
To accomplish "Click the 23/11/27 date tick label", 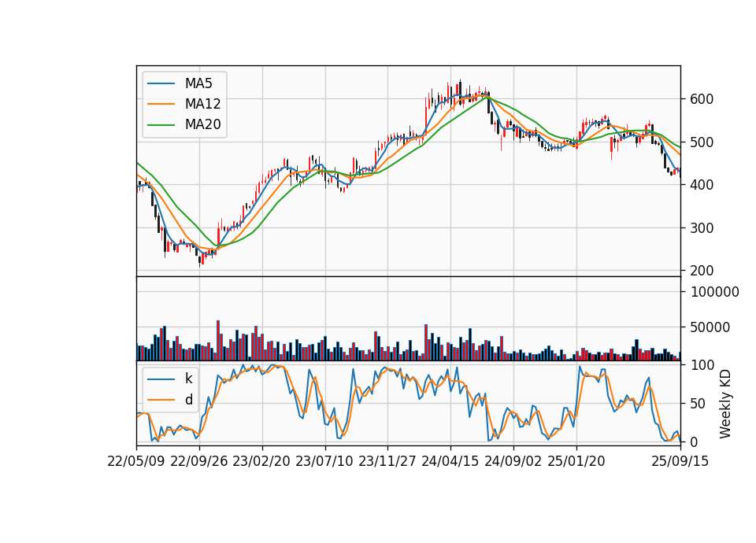I will coord(387,461).
